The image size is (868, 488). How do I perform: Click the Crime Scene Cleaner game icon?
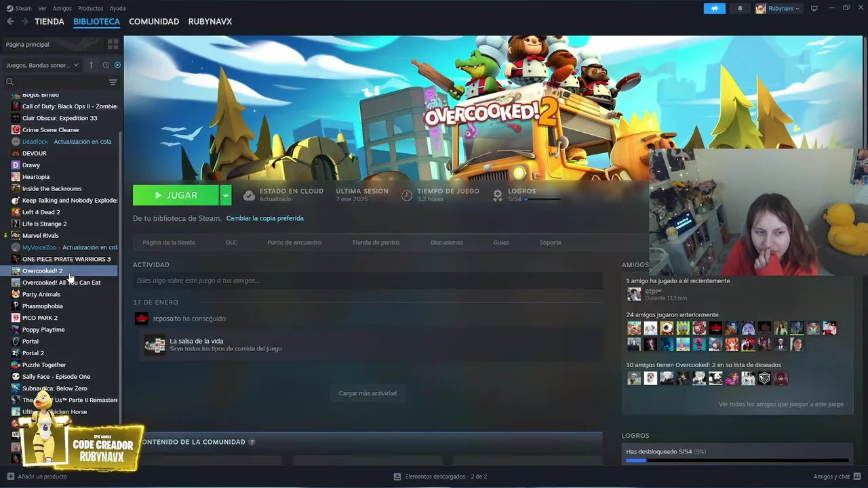16,129
